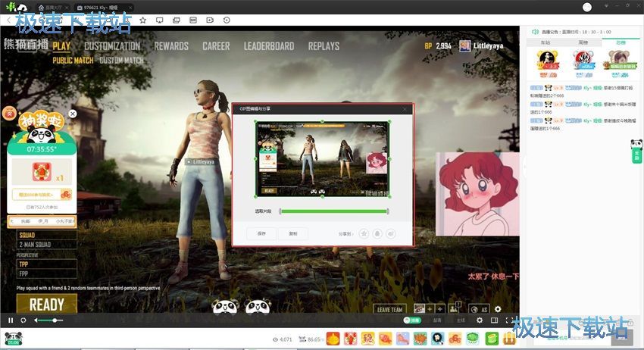Image resolution: width=644 pixels, height=350 pixels.
Task: Click the viewer count 4,071
Action: tap(282, 339)
